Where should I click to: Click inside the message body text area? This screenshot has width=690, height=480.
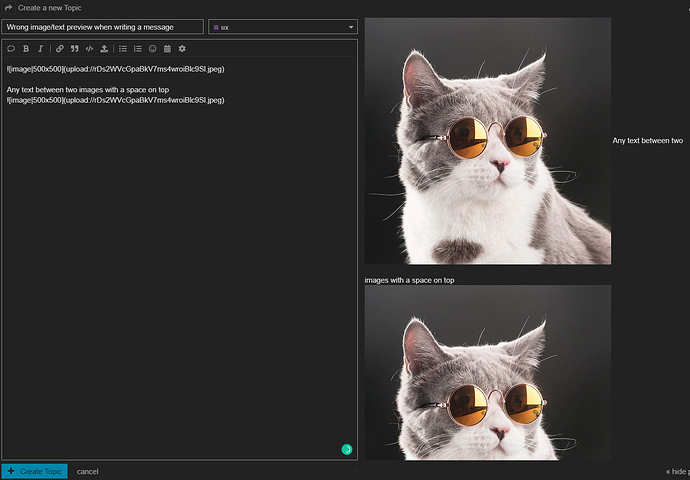click(180, 258)
